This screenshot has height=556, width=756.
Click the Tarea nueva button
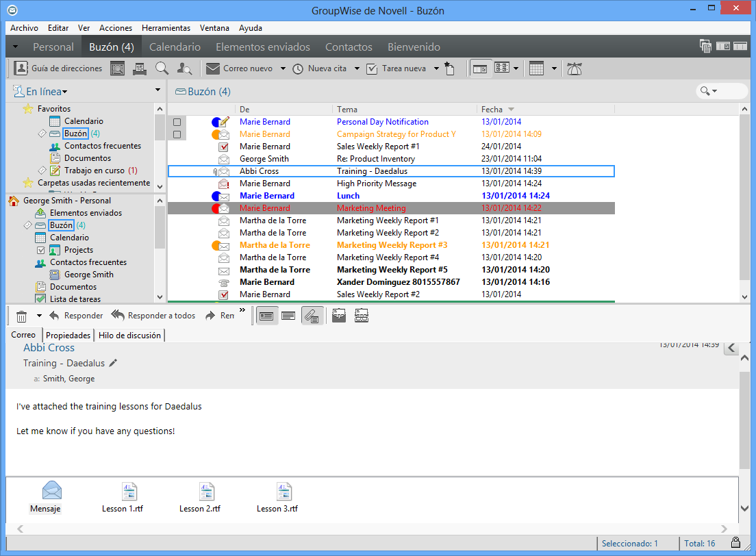(x=396, y=68)
